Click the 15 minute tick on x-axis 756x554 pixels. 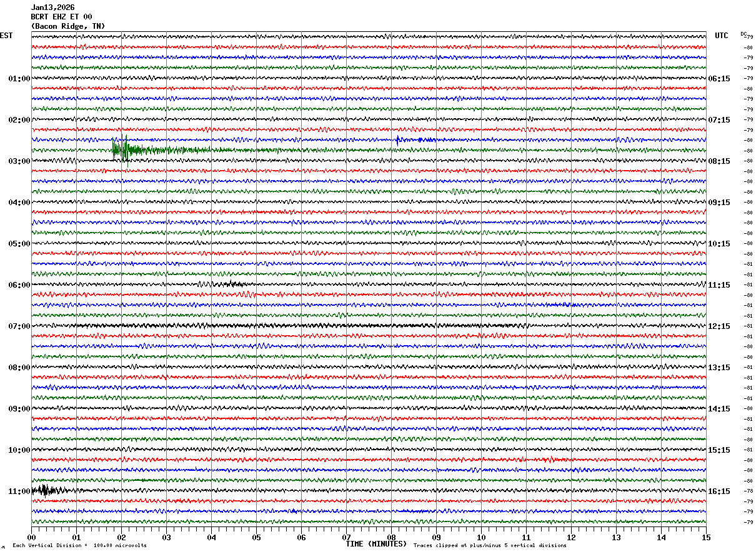coord(705,537)
